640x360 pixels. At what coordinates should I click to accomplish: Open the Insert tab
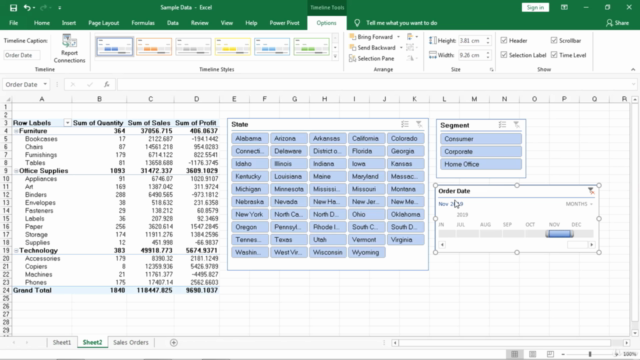coord(69,23)
